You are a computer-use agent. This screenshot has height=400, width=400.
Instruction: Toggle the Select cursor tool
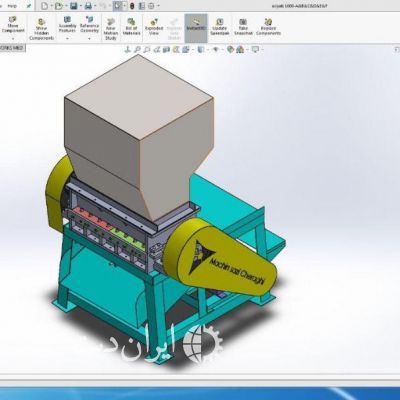click(117, 6)
